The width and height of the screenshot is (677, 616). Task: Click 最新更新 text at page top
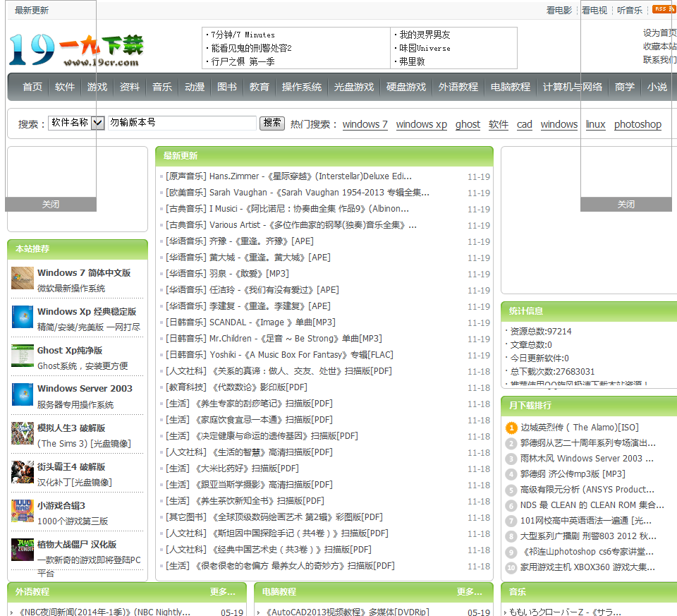(32, 11)
